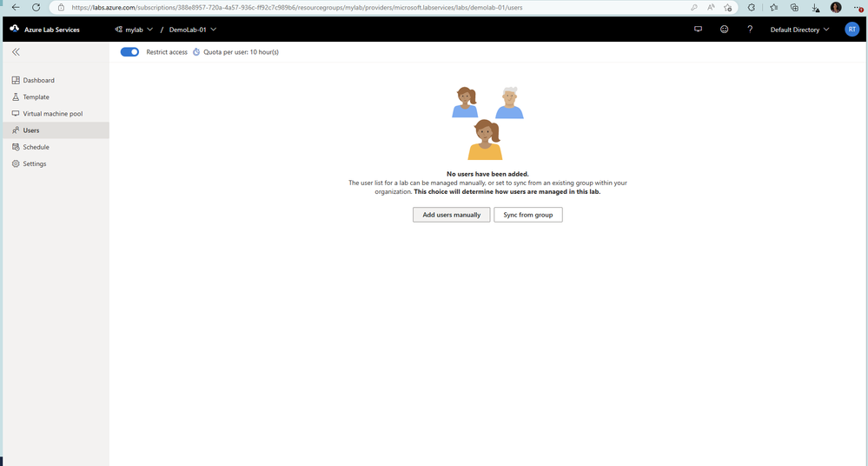868x466 pixels.
Task: Open browser profile photo menu
Action: [x=836, y=8]
